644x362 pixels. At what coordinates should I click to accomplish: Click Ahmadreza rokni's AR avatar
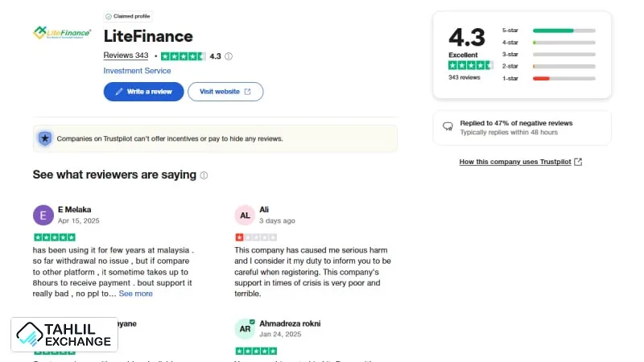[x=245, y=328]
